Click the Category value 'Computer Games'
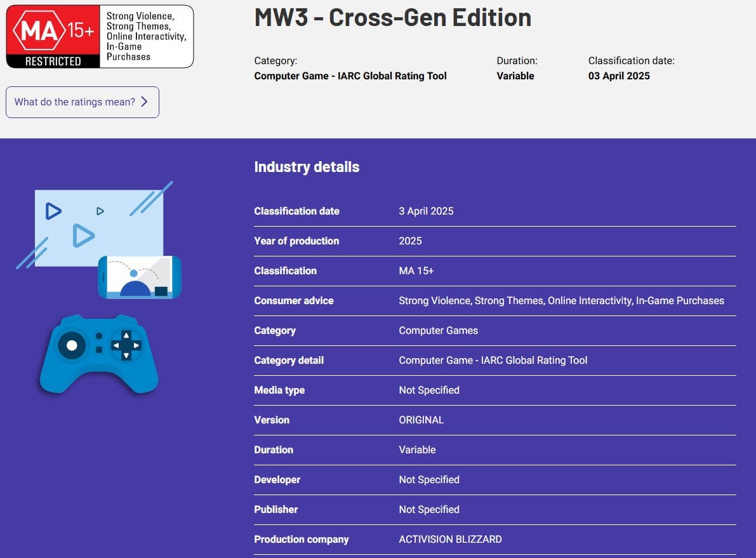 (438, 331)
